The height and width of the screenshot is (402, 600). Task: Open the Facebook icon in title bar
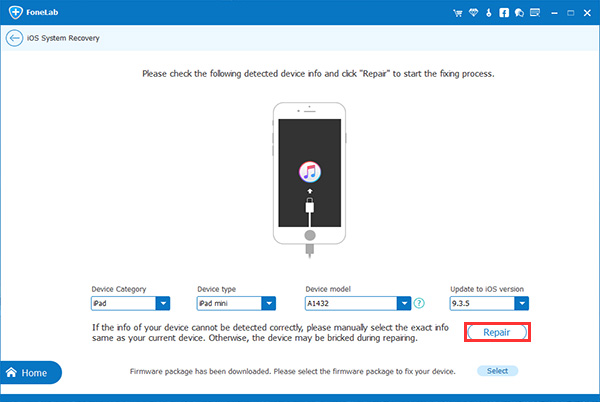pos(504,13)
